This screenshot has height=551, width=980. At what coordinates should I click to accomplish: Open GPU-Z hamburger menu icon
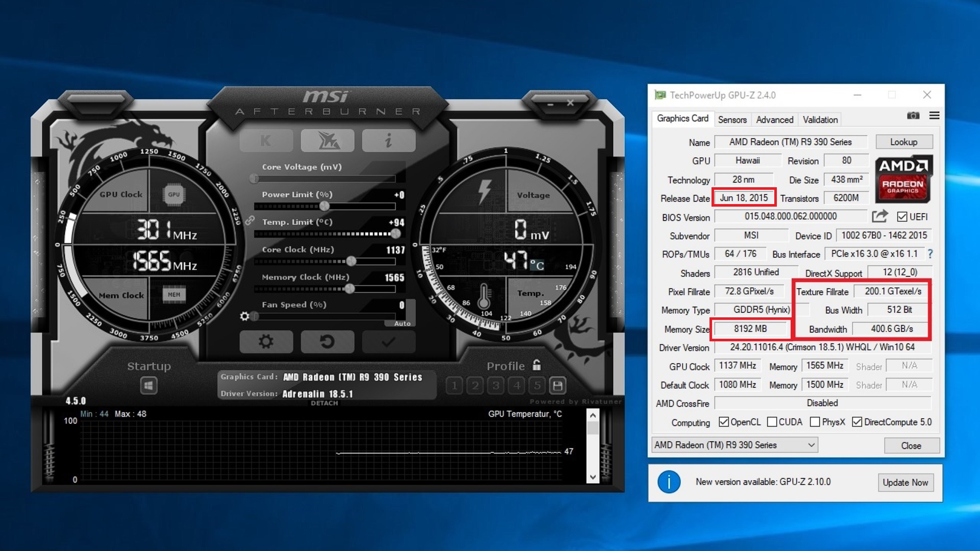click(x=934, y=116)
